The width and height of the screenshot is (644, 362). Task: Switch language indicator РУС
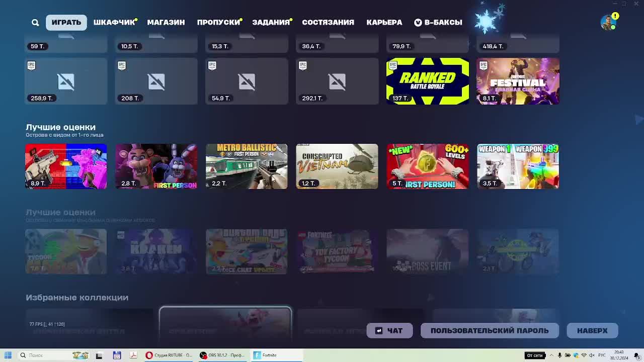pos(602,355)
